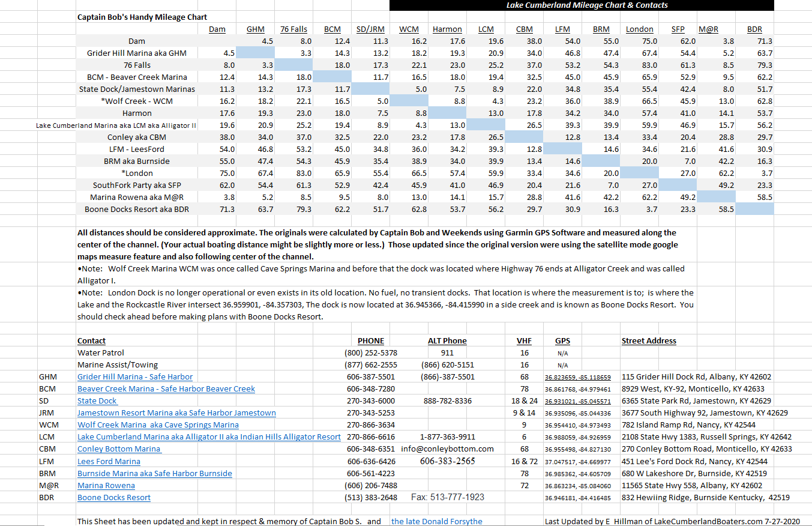Select the BDR column header

pos(754,29)
